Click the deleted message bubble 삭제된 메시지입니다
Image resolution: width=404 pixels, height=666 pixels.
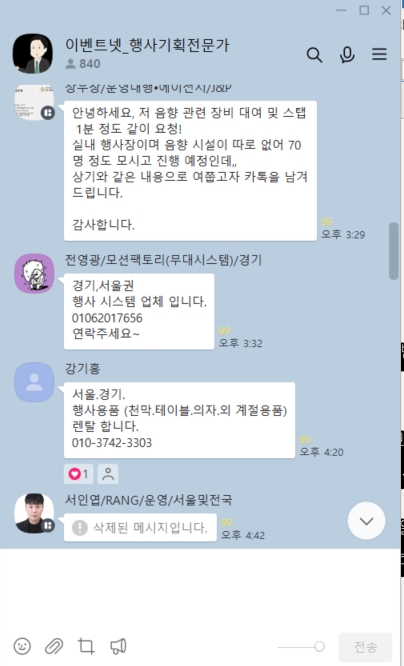click(140, 528)
